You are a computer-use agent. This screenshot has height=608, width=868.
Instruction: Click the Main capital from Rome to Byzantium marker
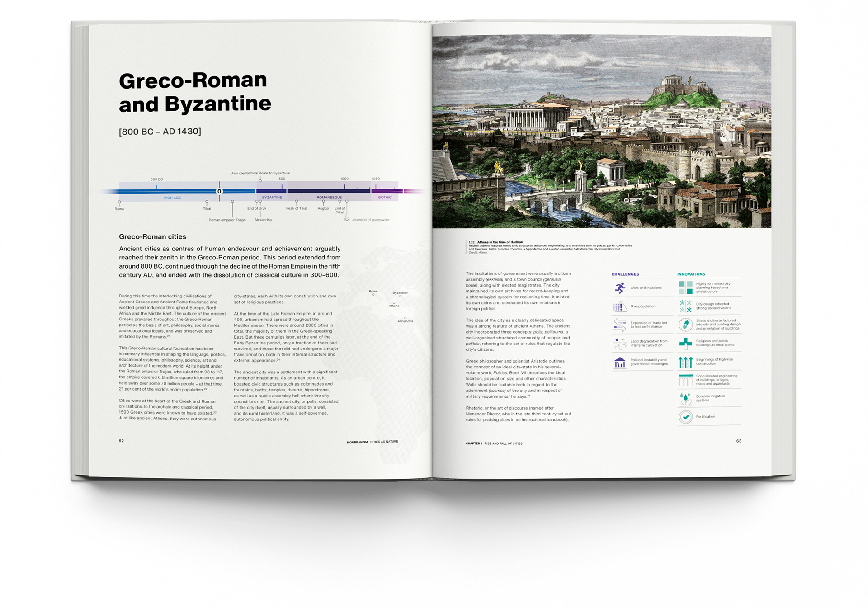pos(260,180)
